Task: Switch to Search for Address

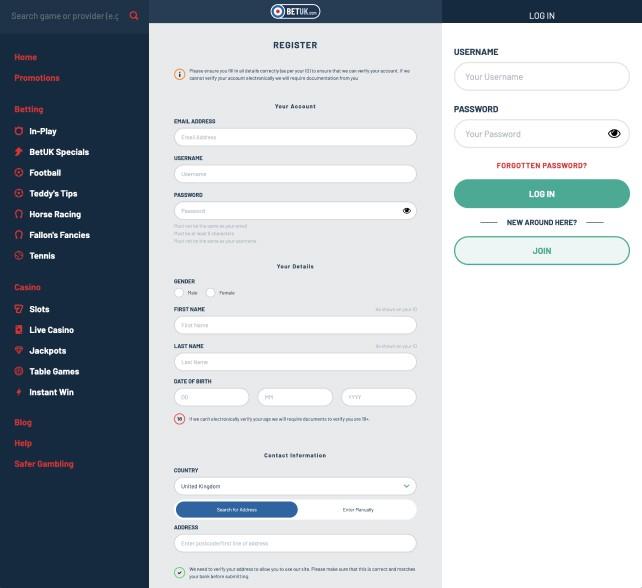Action: coord(237,510)
